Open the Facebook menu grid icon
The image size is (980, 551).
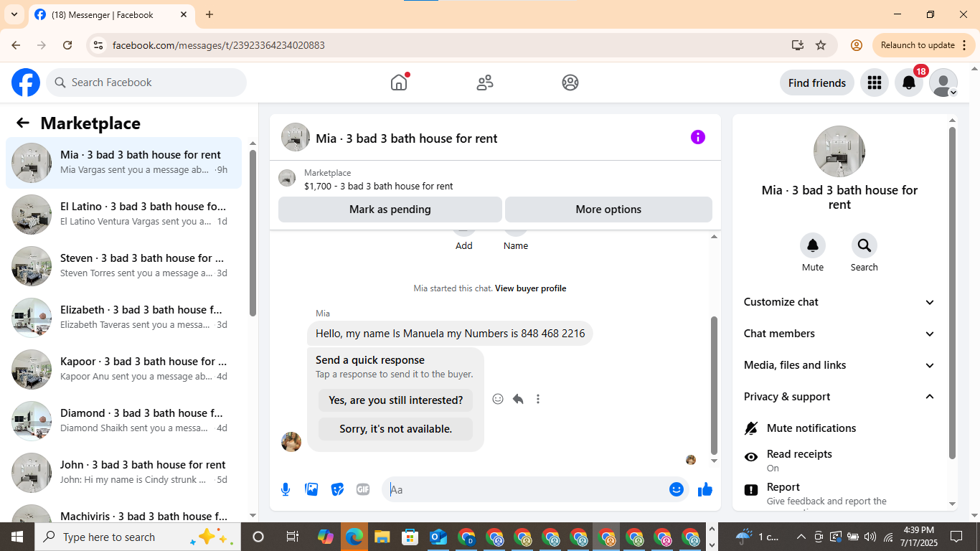click(x=874, y=83)
